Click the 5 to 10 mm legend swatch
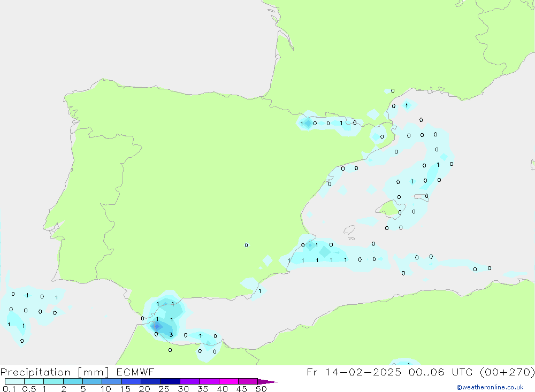The image size is (535, 392). click(93, 381)
